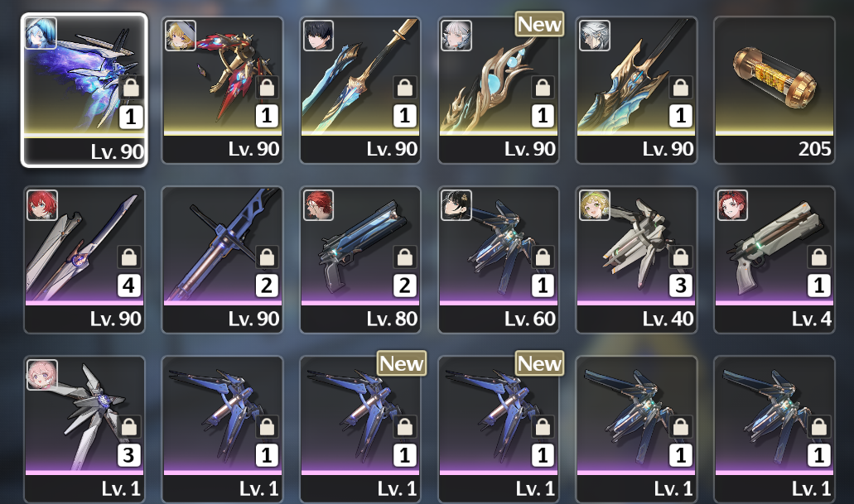Click the New tag on the golden staff
854x504 pixels.
tap(539, 24)
